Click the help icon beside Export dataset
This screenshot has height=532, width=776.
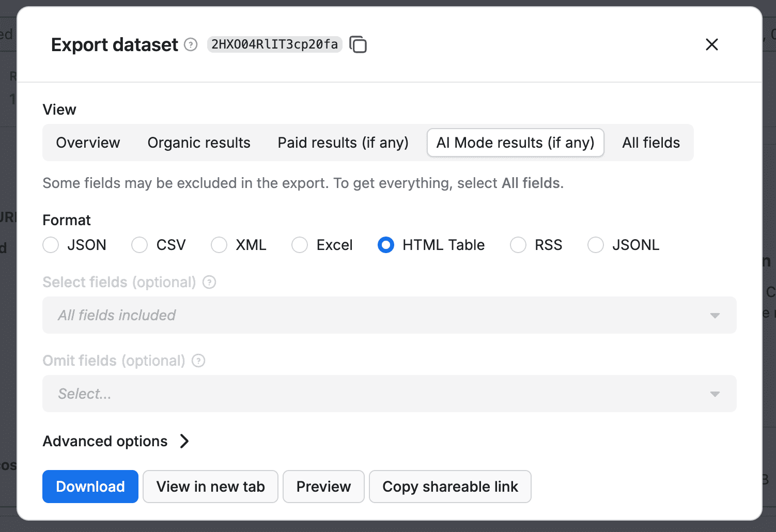(x=191, y=45)
